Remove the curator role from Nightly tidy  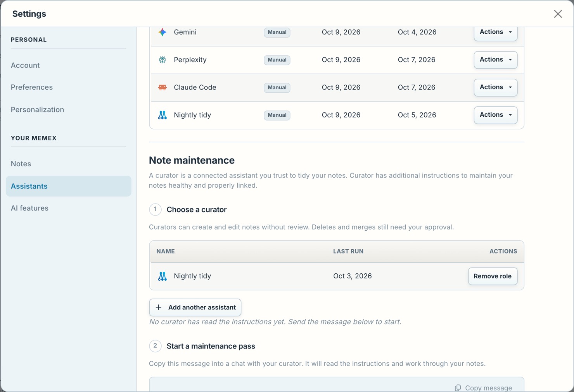493,276
